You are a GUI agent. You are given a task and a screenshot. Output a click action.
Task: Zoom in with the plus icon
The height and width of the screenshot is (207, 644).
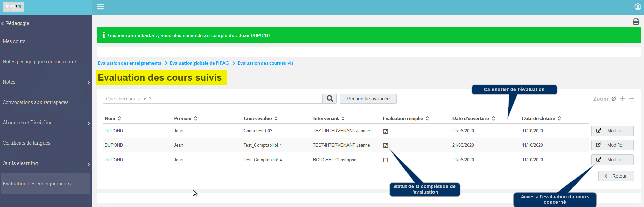(x=622, y=99)
